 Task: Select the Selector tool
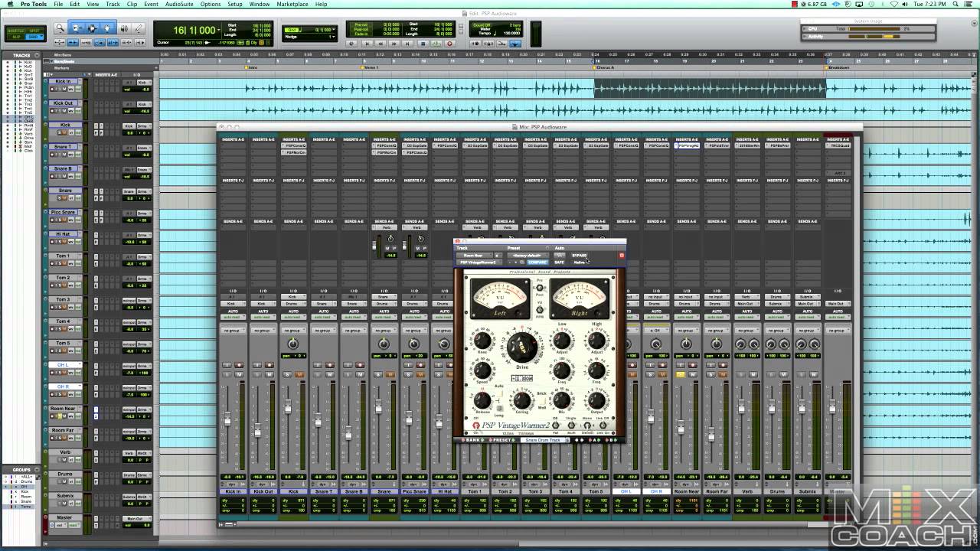[x=92, y=28]
